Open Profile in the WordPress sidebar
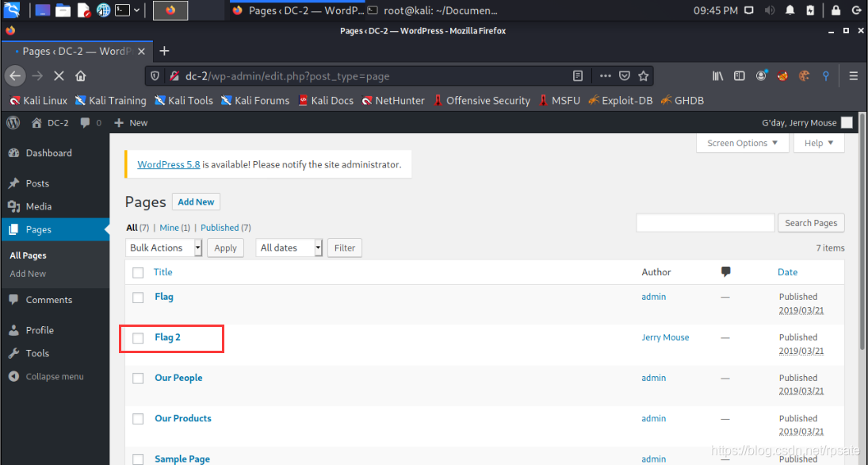Image resolution: width=868 pixels, height=465 pixels. coord(55,330)
